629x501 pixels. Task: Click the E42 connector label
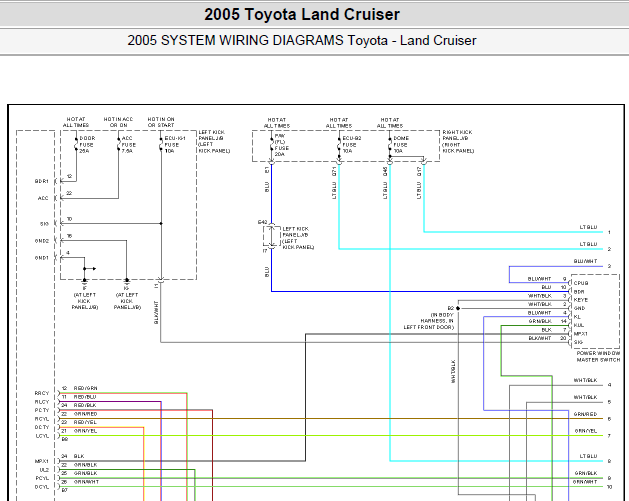(262, 222)
